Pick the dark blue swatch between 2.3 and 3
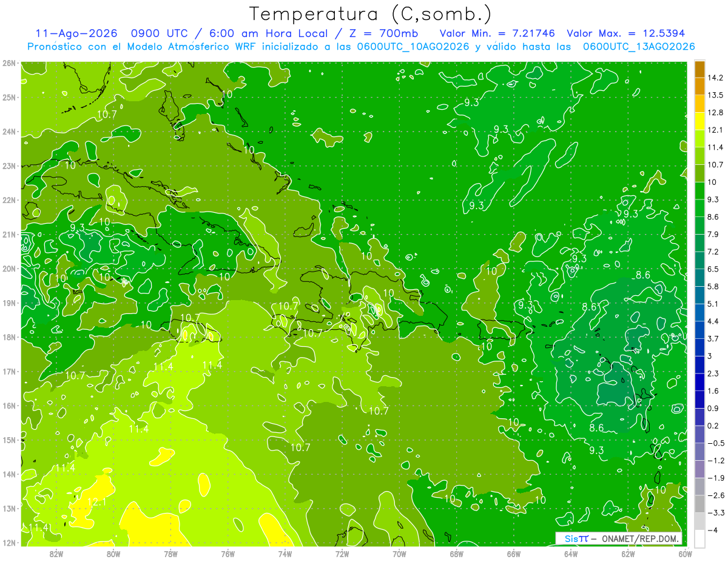The image size is (728, 562). pos(699,364)
